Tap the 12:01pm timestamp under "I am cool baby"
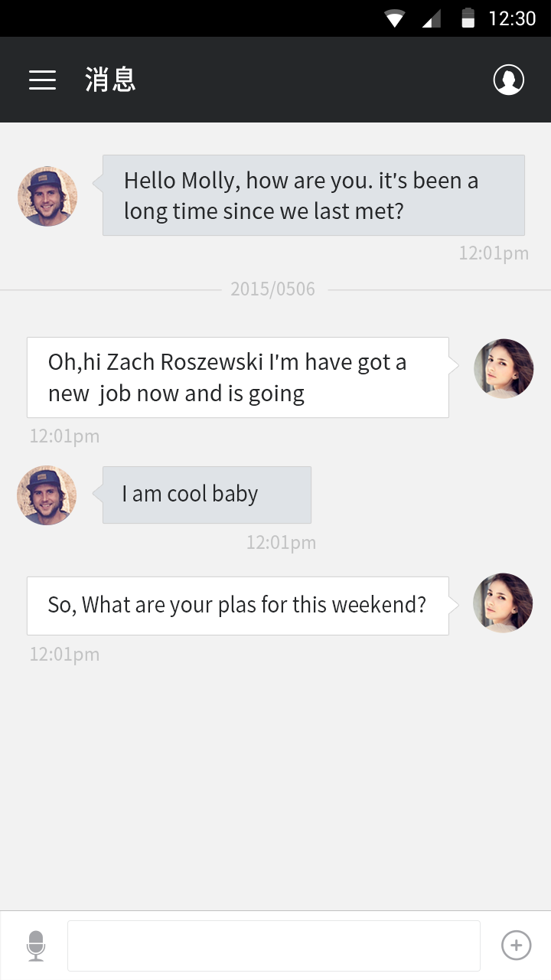Viewport: 551px width, 980px height. pos(281,543)
